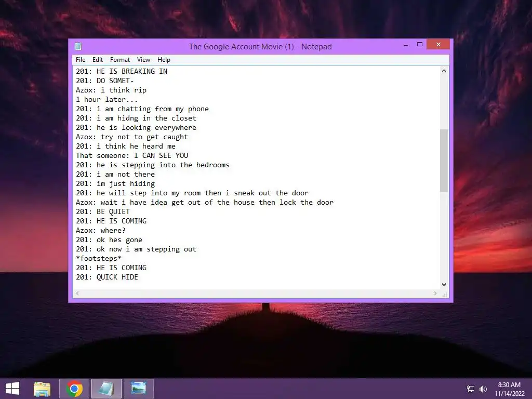
Task: Open the File menu in Notepad
Action: pyautogui.click(x=81, y=60)
